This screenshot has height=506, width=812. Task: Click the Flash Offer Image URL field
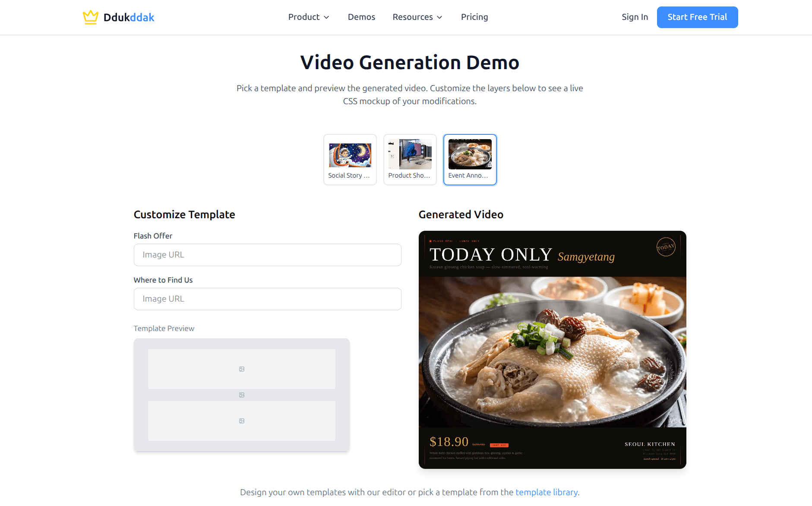(x=267, y=255)
